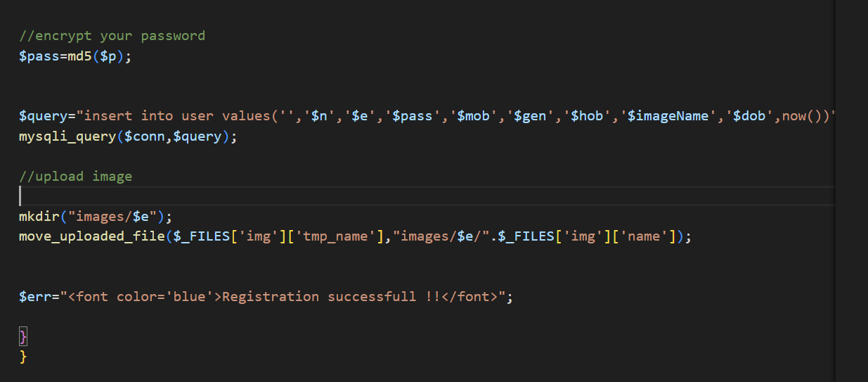The width and height of the screenshot is (868, 382).
Task: Click the $err variable
Action: tap(35, 297)
